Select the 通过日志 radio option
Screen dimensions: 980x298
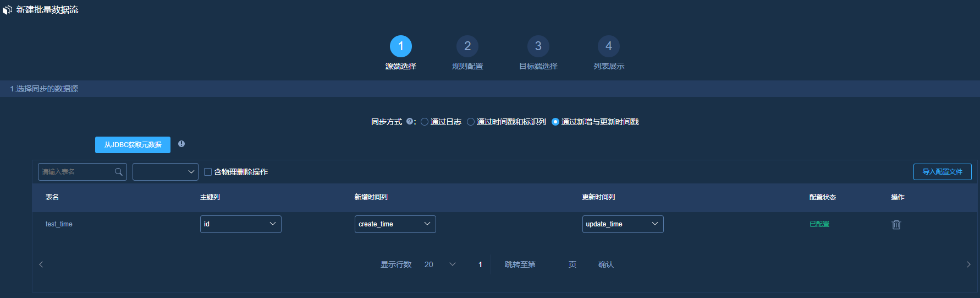point(425,122)
